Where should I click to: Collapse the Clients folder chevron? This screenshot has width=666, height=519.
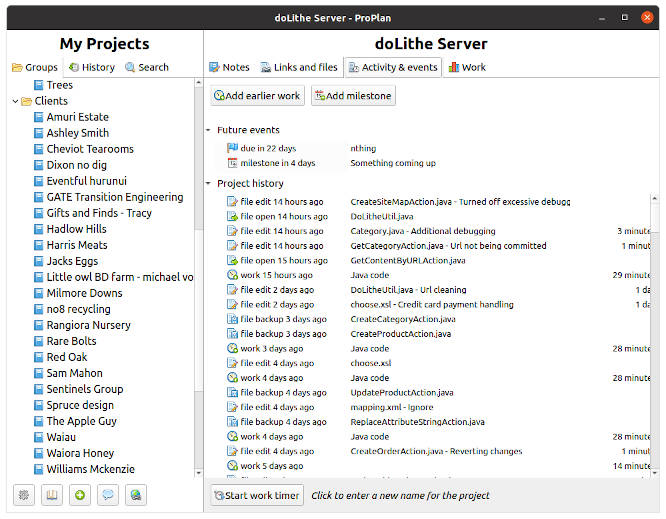15,101
